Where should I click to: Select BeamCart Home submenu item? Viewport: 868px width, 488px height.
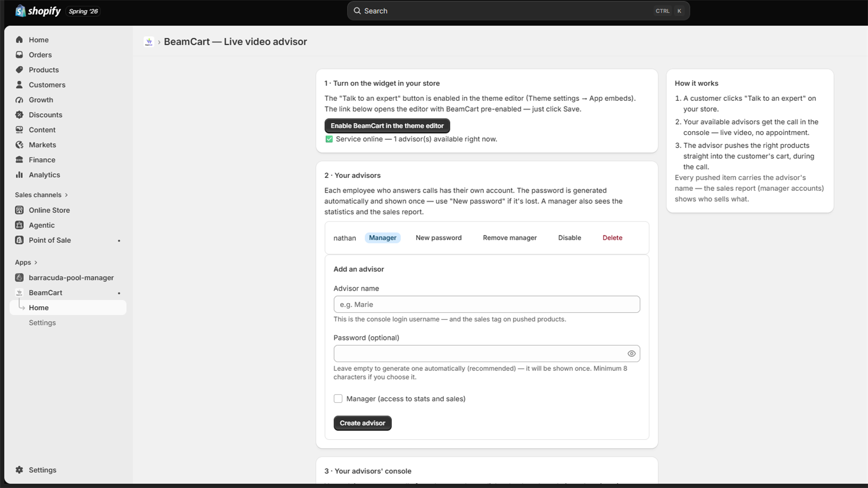pyautogui.click(x=68, y=307)
